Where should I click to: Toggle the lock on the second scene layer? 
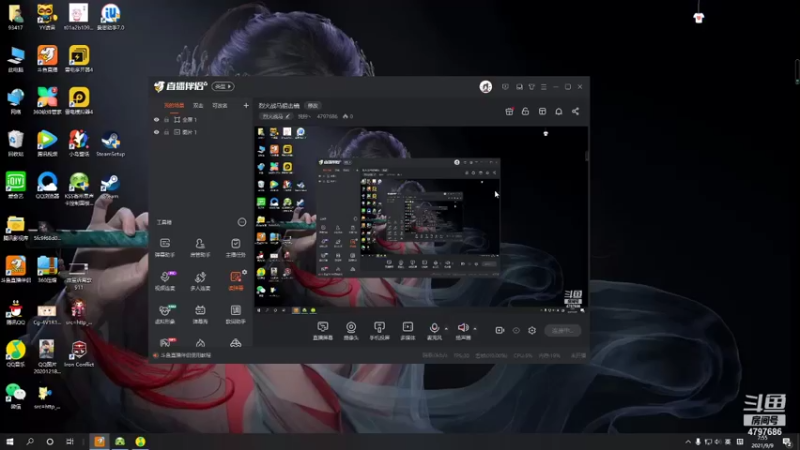166,132
